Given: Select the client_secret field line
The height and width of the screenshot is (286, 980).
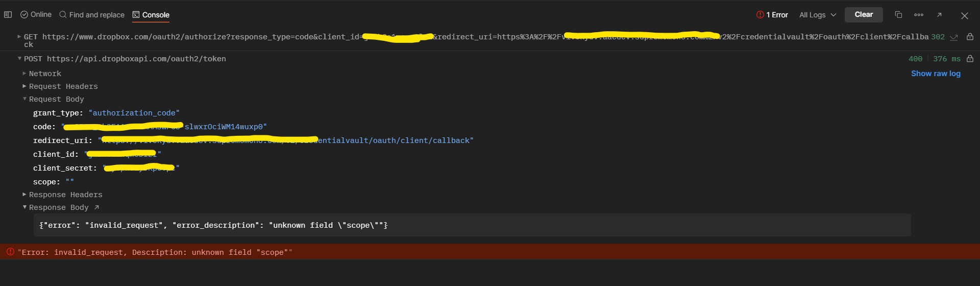Looking at the screenshot, I should [x=106, y=168].
